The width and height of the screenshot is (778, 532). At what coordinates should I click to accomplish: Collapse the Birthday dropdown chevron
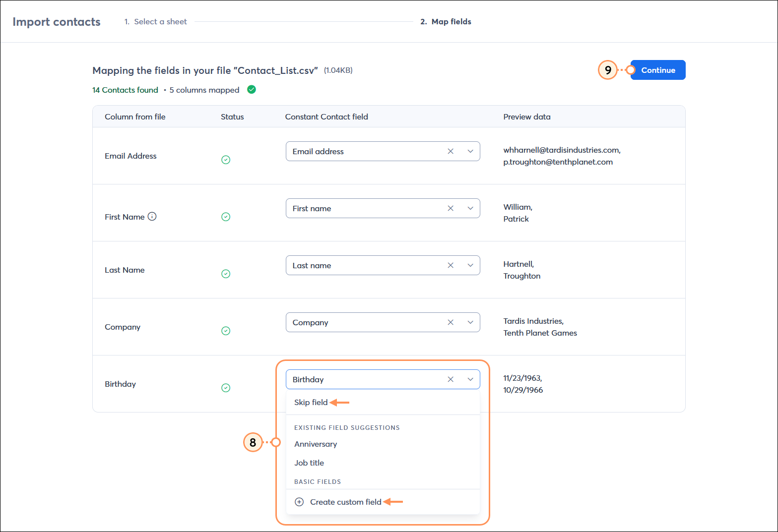click(470, 379)
